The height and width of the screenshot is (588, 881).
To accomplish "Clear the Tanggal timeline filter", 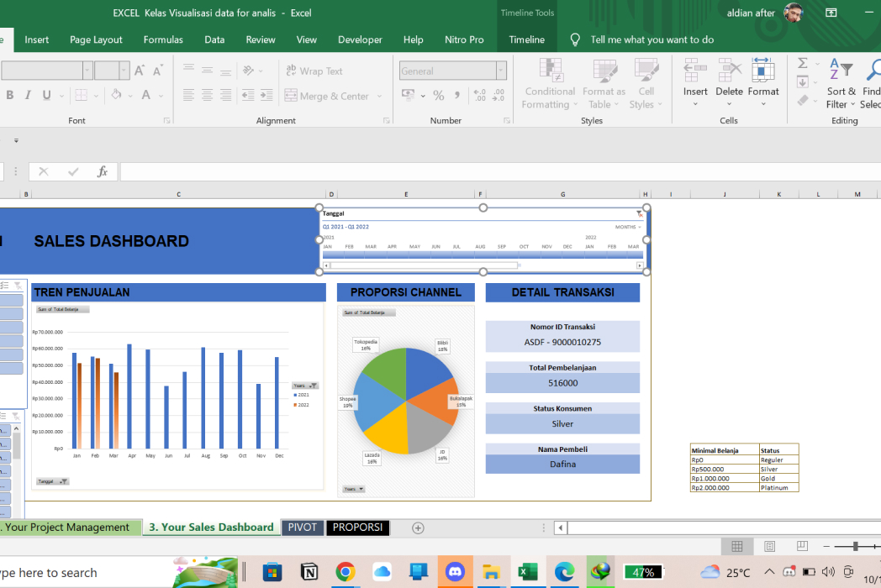I will 640,213.
